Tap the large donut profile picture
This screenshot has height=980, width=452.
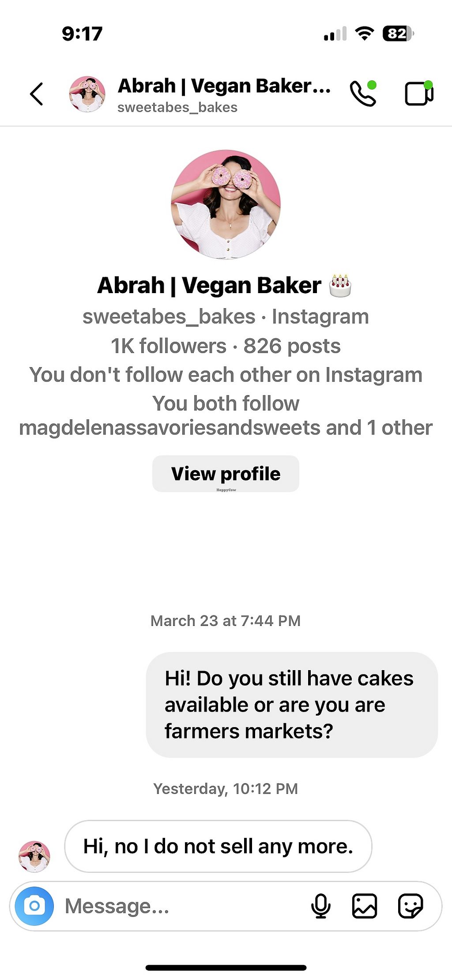[x=226, y=204]
